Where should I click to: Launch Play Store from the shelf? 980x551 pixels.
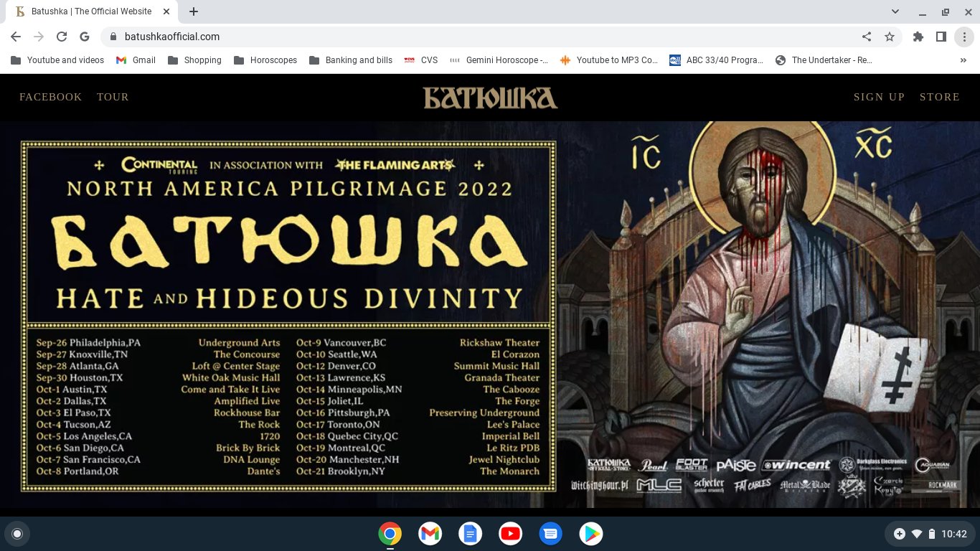coord(591,534)
